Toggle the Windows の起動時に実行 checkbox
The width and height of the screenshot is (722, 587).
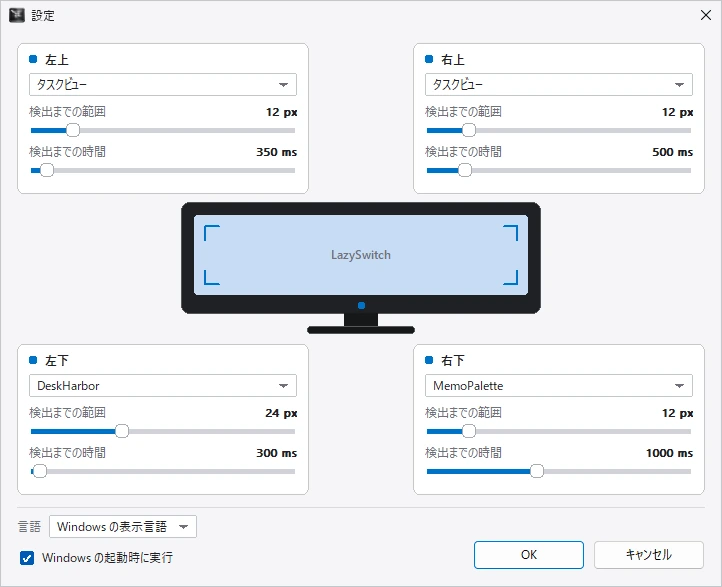point(27,558)
